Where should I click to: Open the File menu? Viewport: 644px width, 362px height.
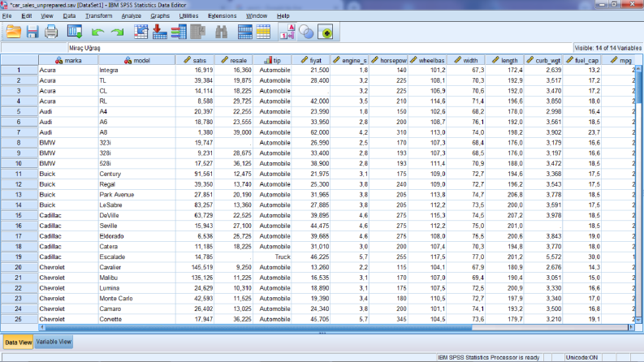pyautogui.click(x=7, y=15)
